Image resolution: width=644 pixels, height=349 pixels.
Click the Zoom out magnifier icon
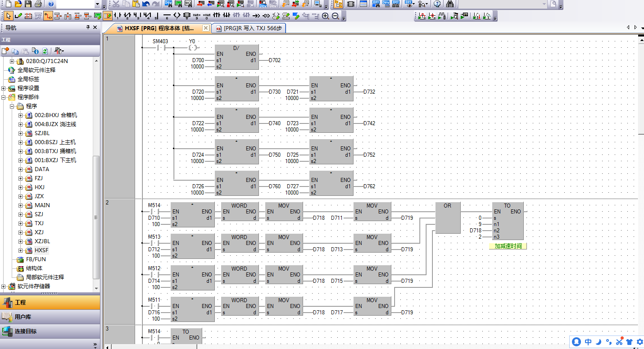tap(336, 16)
